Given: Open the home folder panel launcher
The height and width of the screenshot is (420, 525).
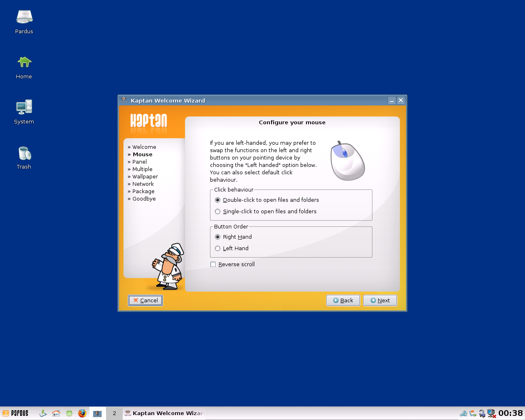Looking at the screenshot, I should pyautogui.click(x=56, y=413).
